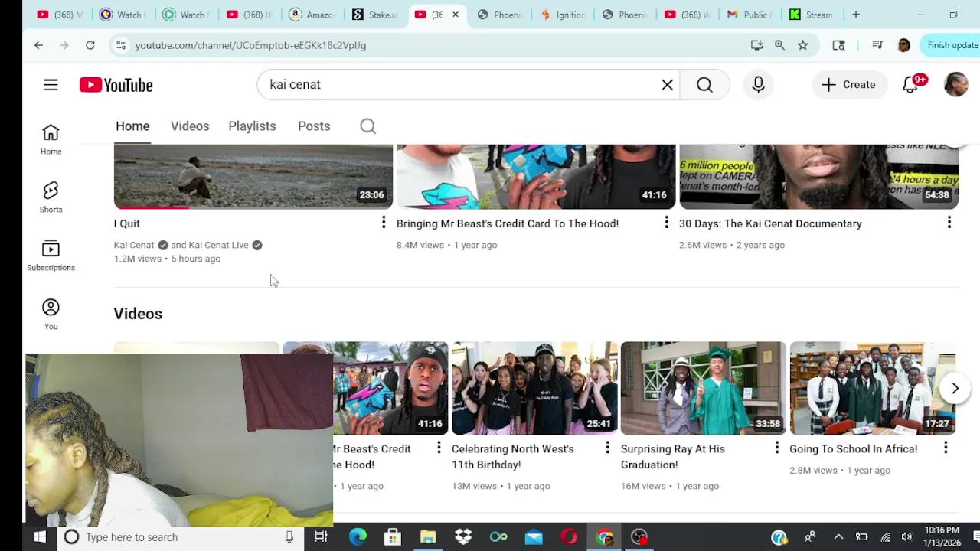The height and width of the screenshot is (551, 980).
Task: Open the Videos section heading
Action: (x=138, y=314)
